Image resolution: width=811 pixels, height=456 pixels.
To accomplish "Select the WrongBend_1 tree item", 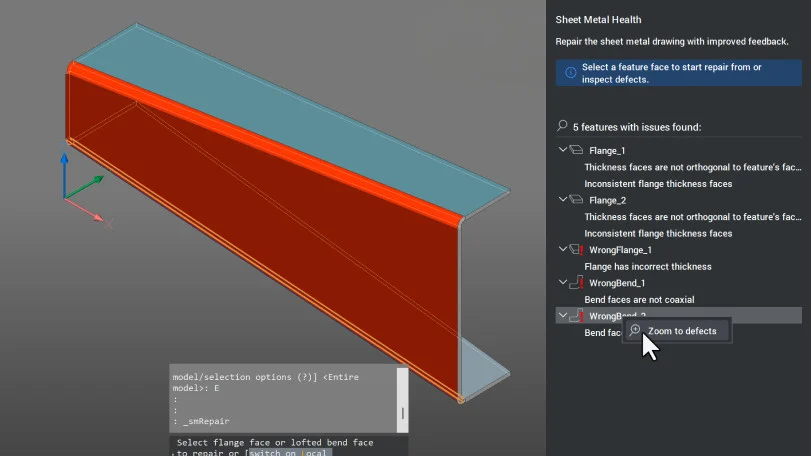I will tap(617, 283).
